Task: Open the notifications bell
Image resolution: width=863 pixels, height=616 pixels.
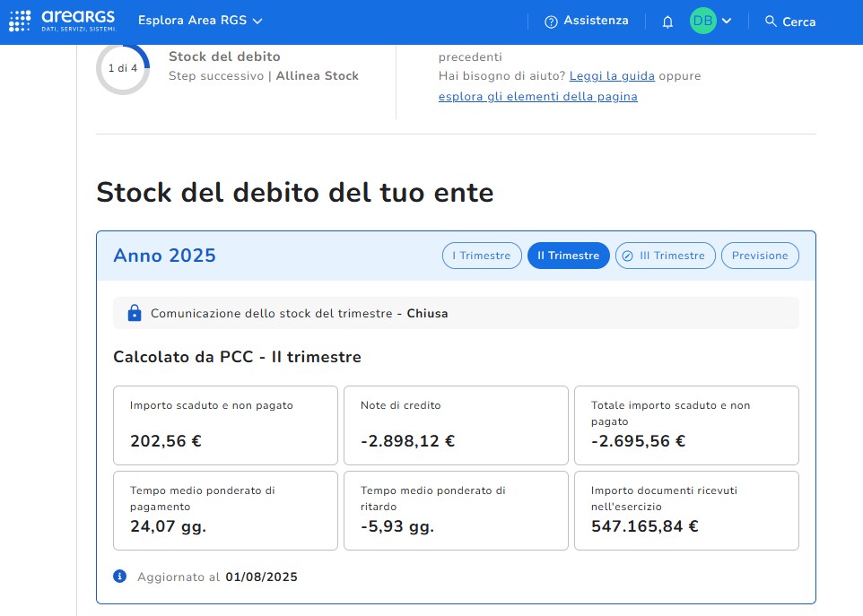Action: pos(667,22)
